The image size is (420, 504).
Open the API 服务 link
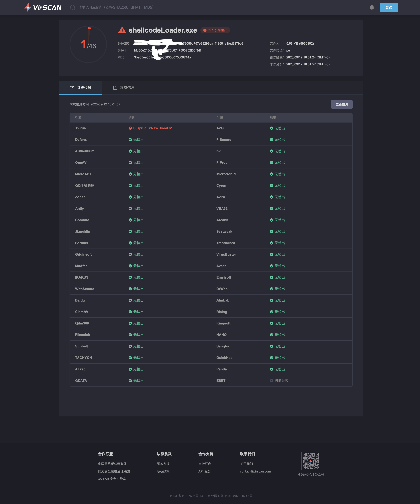204,471
